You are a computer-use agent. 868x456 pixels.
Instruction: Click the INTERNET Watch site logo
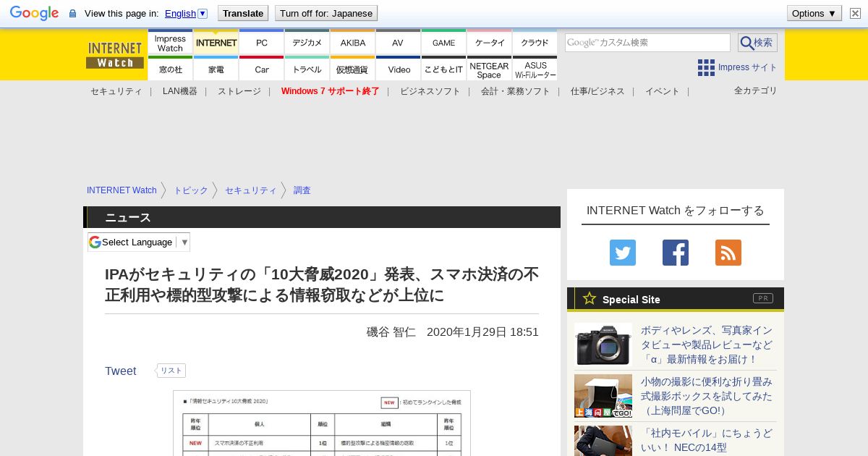coord(115,55)
